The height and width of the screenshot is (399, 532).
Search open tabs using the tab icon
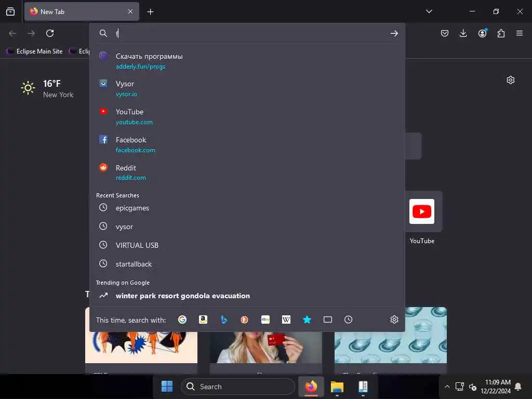pos(328,320)
